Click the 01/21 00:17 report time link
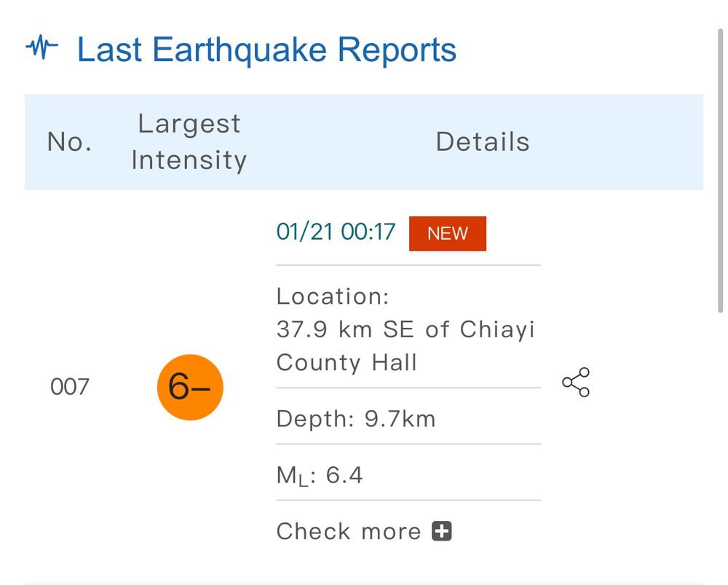Image resolution: width=728 pixels, height=585 pixels. (336, 232)
